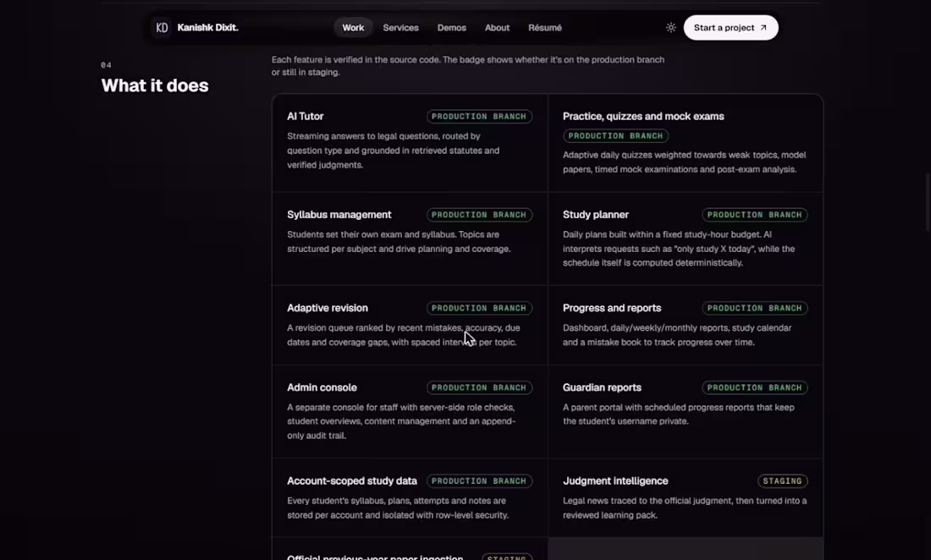931x560 pixels.
Task: Click the AI Tutor card title
Action: 306,116
